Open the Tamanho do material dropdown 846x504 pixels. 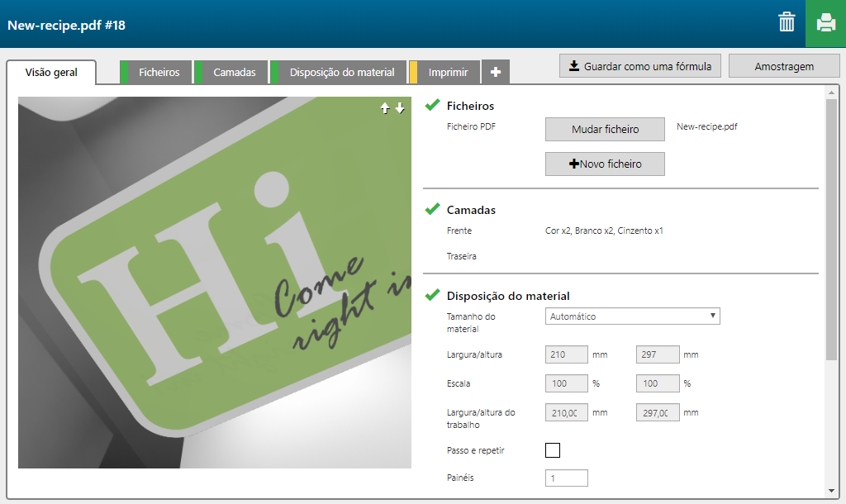(x=632, y=316)
